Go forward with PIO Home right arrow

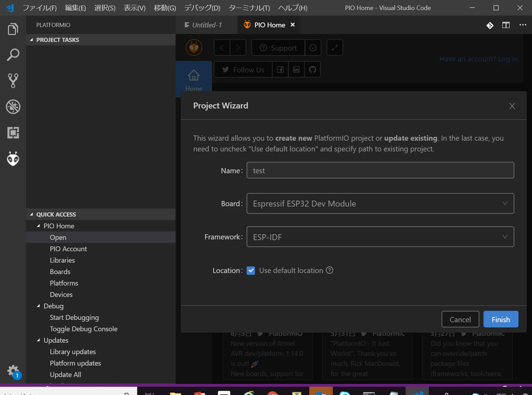[238, 47]
